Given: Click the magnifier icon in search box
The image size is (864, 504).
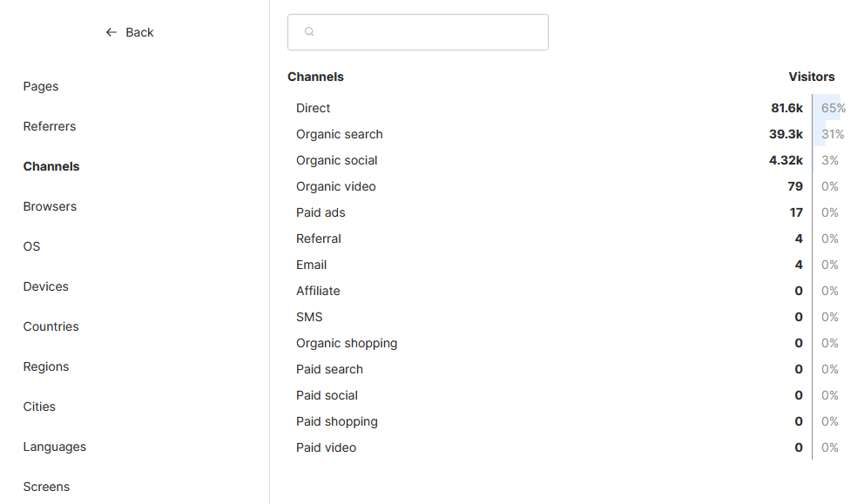Looking at the screenshot, I should coord(309,32).
